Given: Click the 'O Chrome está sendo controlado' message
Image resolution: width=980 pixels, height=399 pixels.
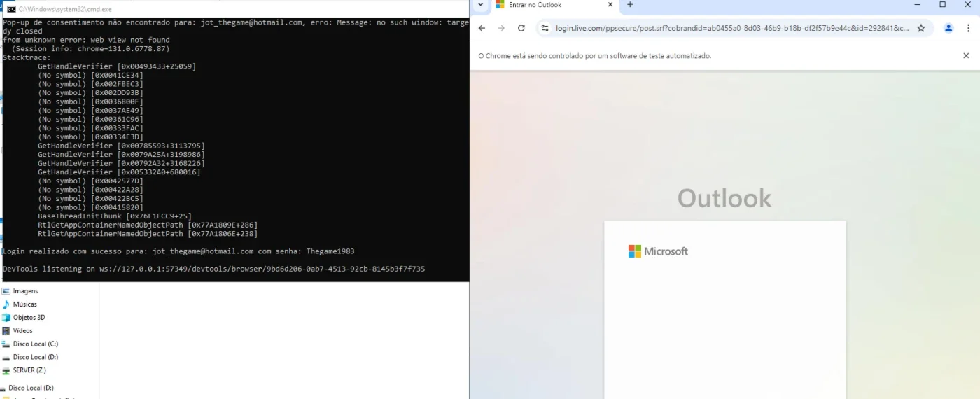Looking at the screenshot, I should click(x=594, y=55).
